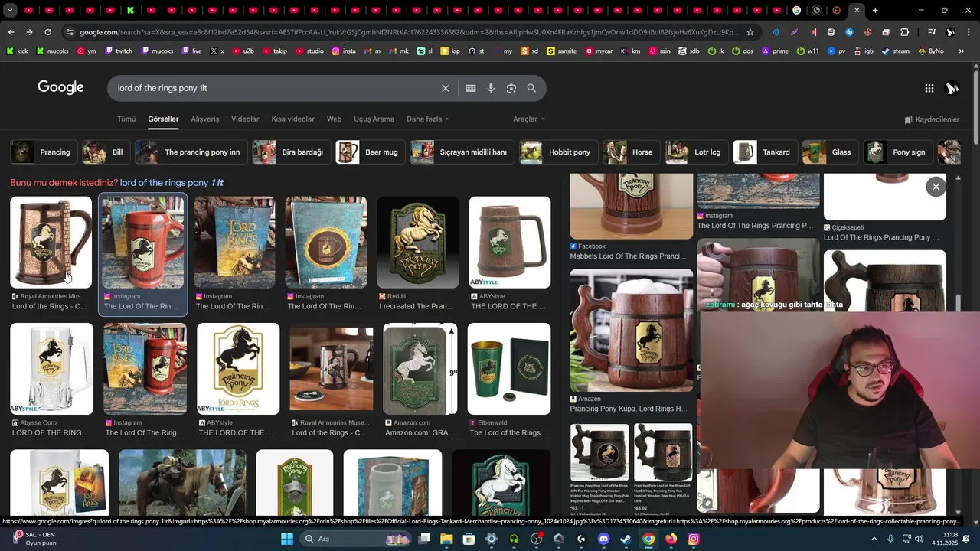The height and width of the screenshot is (551, 980).
Task: Open Steam from the taskbar
Action: [x=626, y=539]
